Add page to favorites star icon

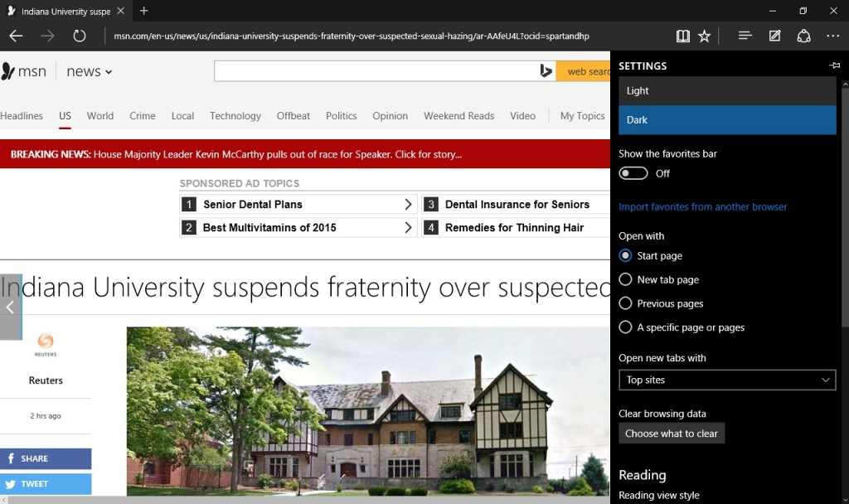(705, 36)
